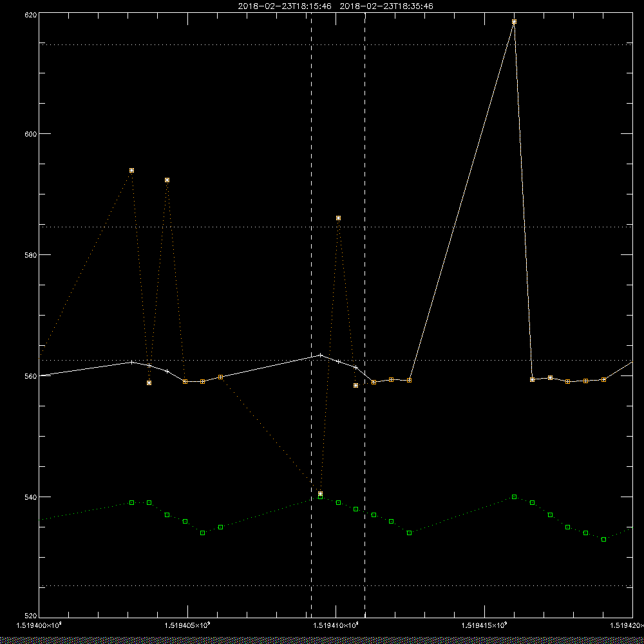Select the orange dip marker just above 540
This screenshot has width=644, height=644.
[320, 494]
